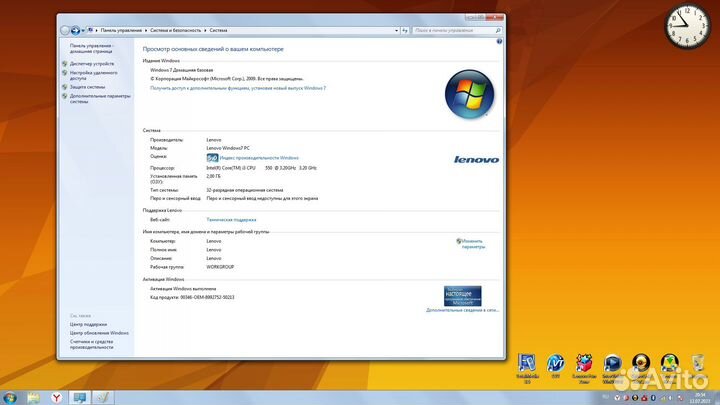Open 'Панель управления - домашняя страница' link
This screenshot has height=405, width=720.
(x=91, y=49)
